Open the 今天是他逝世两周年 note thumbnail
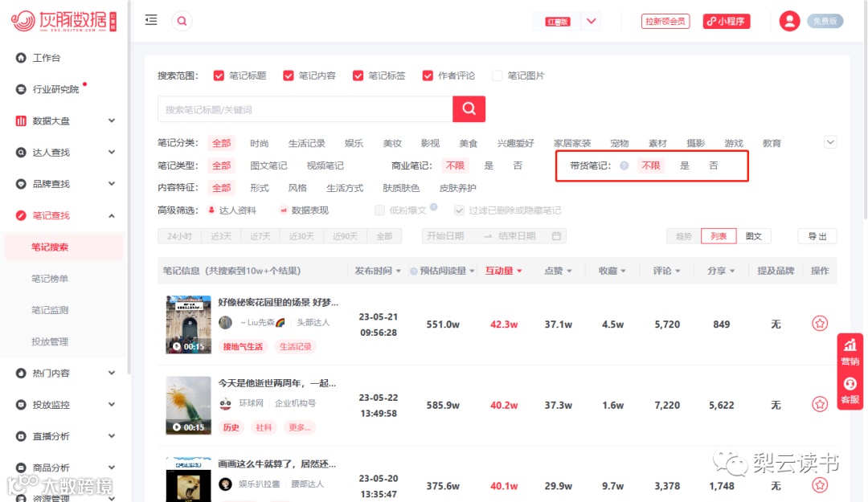This screenshot has height=502, width=868. coord(188,405)
